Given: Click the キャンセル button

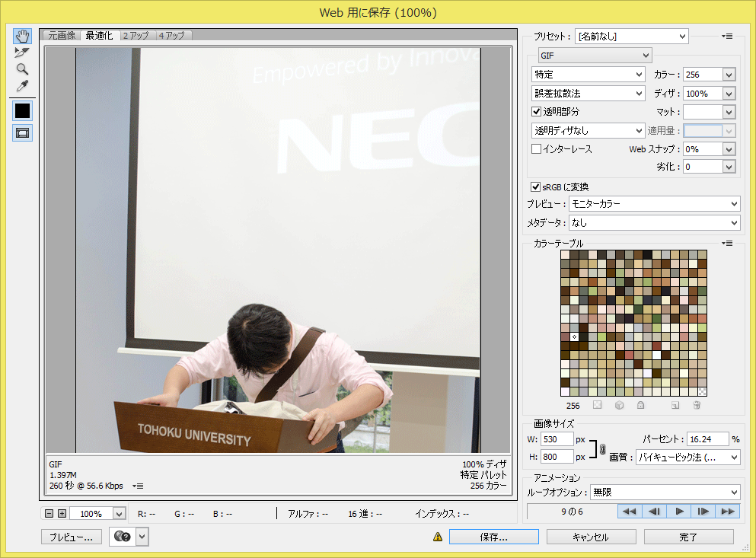Looking at the screenshot, I should pyautogui.click(x=590, y=537).
